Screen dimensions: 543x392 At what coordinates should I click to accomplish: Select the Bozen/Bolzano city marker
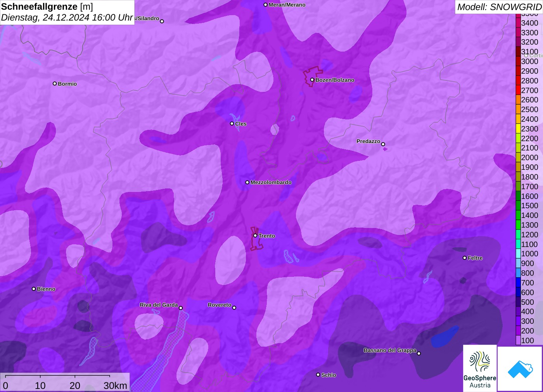click(x=312, y=80)
